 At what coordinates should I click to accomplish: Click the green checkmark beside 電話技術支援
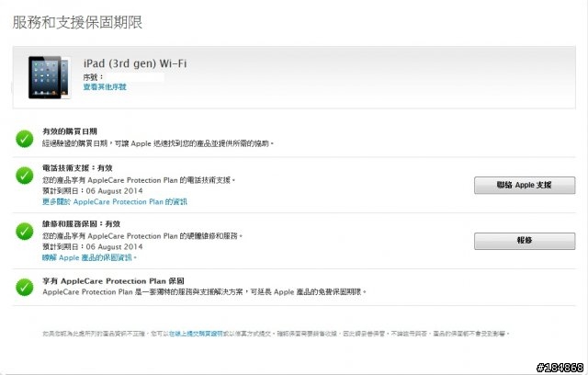[25, 176]
